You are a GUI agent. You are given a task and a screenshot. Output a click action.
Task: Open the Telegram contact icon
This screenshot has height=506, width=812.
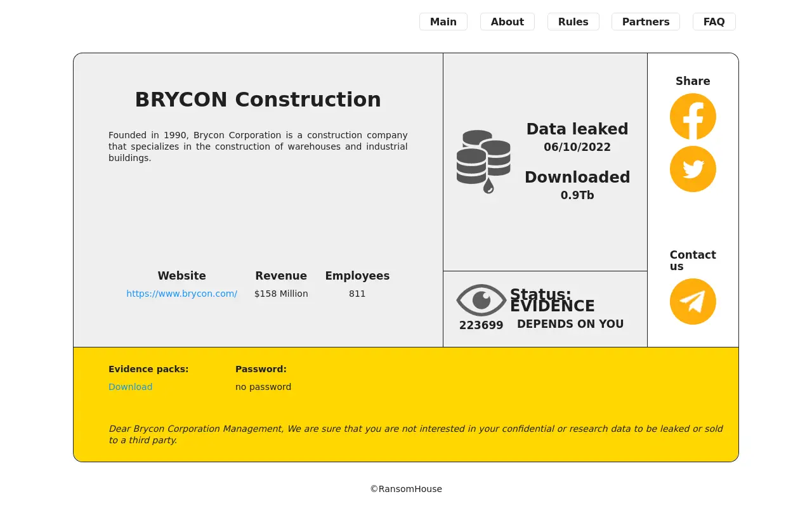693,302
